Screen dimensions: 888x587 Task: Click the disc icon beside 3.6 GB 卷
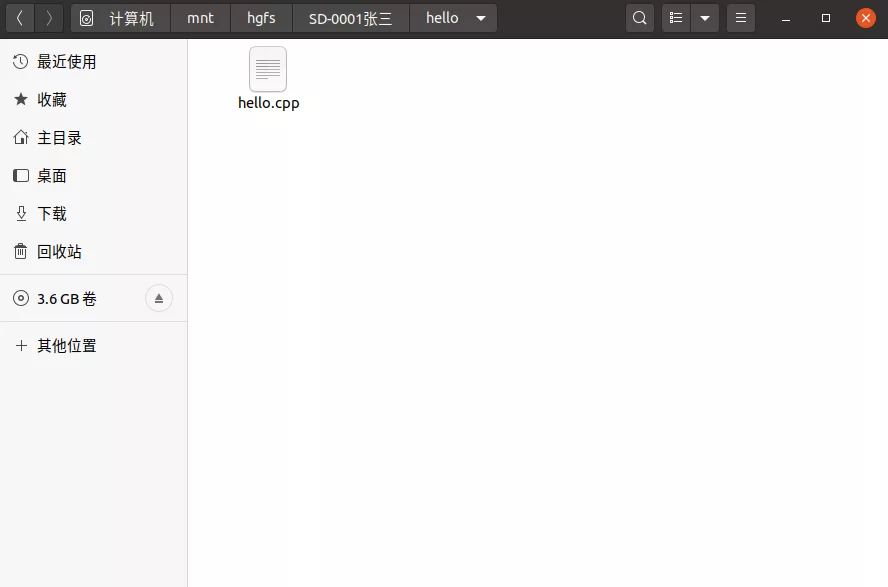click(x=21, y=298)
